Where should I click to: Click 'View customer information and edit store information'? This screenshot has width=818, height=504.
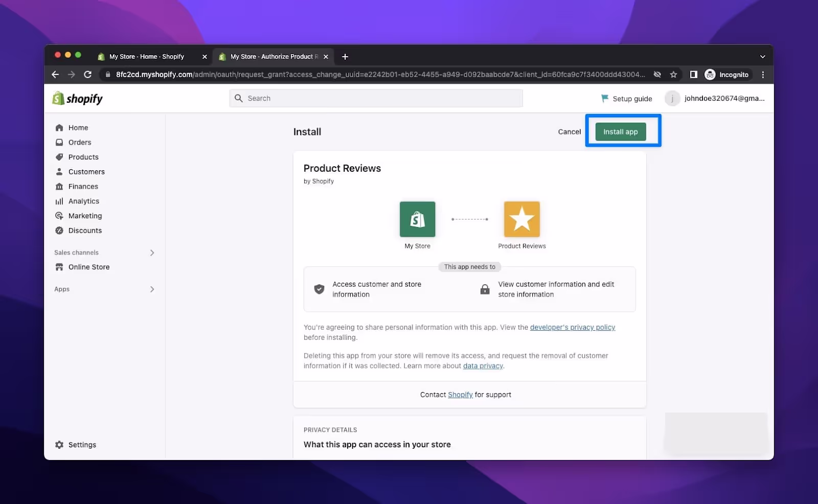pos(556,289)
